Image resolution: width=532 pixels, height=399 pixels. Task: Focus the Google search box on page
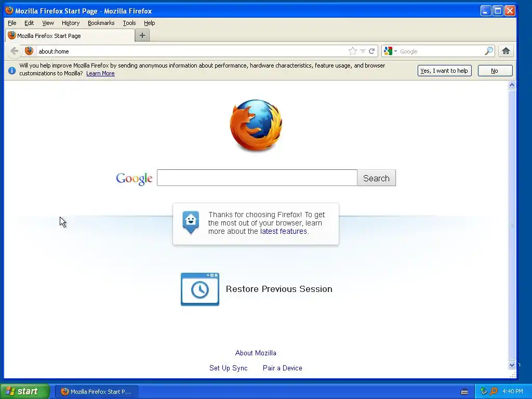[x=257, y=178]
